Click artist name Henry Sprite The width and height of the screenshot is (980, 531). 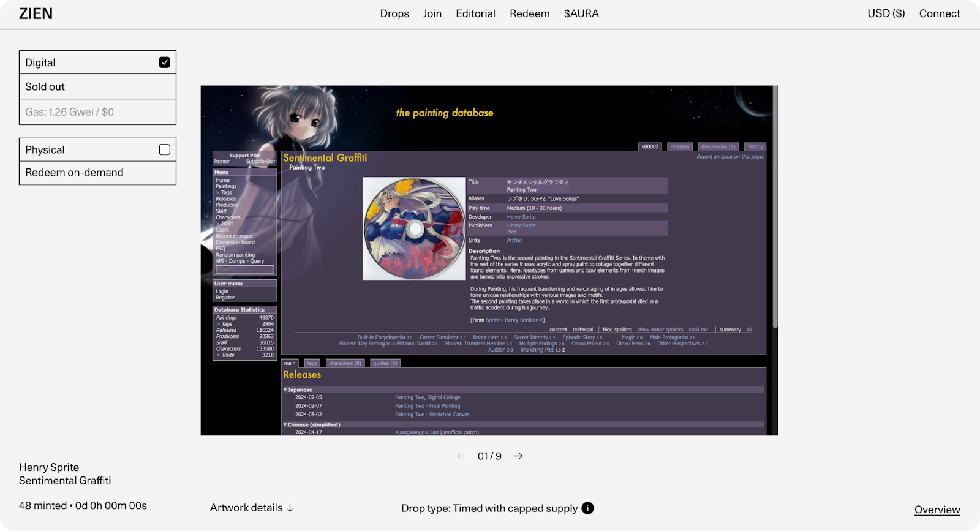[x=49, y=467]
